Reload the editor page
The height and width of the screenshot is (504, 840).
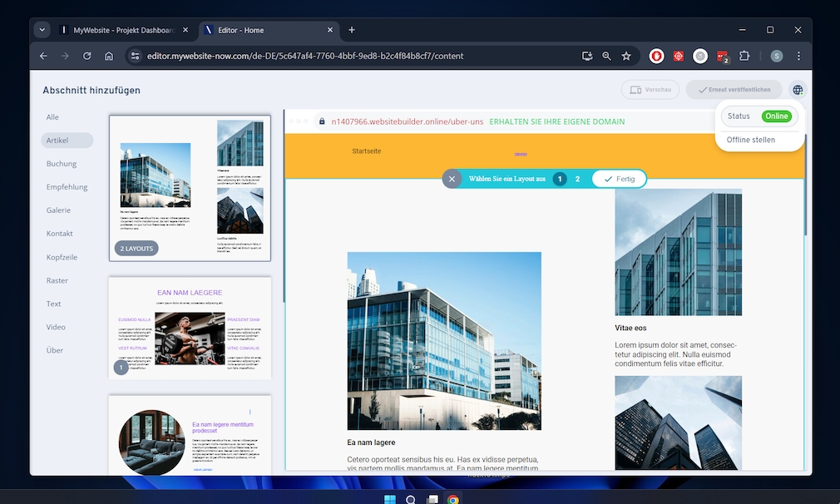tap(87, 57)
